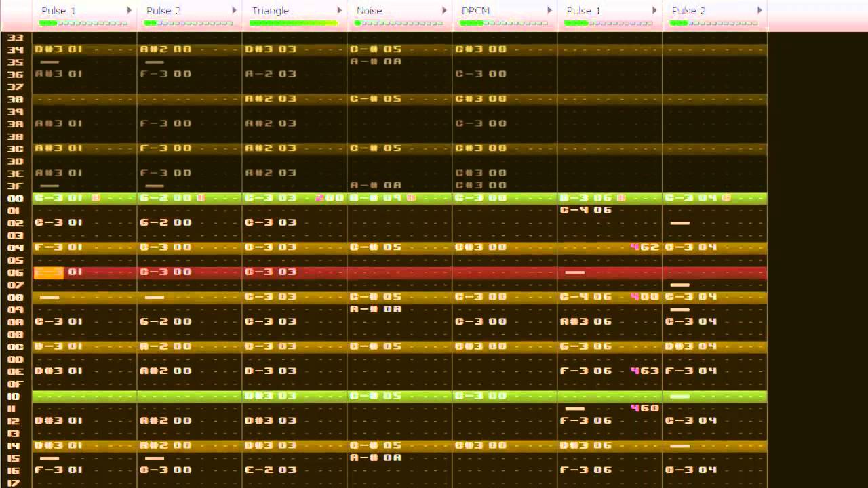
Task: Toggle the DPCM channel by its header name
Action: click(475, 11)
